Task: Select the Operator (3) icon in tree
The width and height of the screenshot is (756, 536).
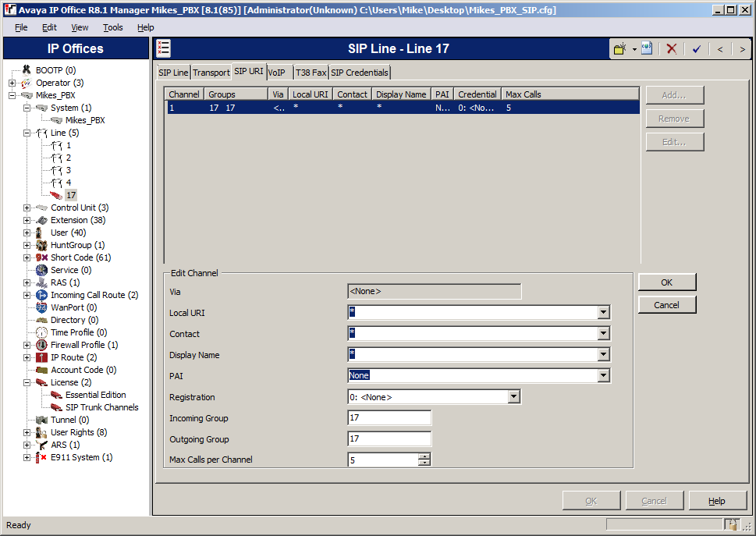Action: [x=27, y=83]
